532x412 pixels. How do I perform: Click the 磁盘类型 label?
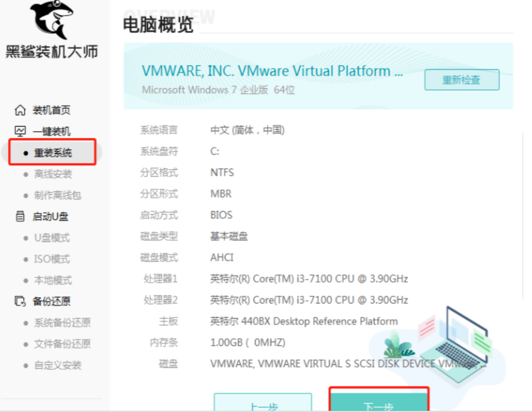point(159,236)
